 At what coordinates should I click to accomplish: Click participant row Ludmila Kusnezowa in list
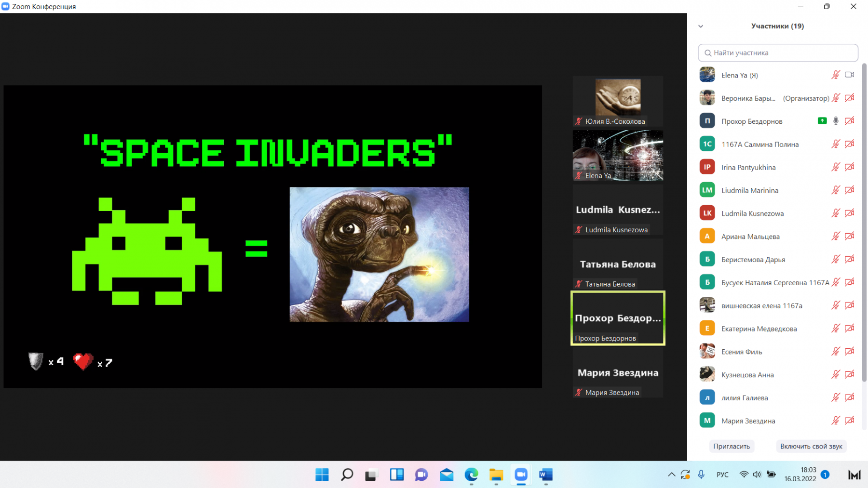(x=778, y=213)
